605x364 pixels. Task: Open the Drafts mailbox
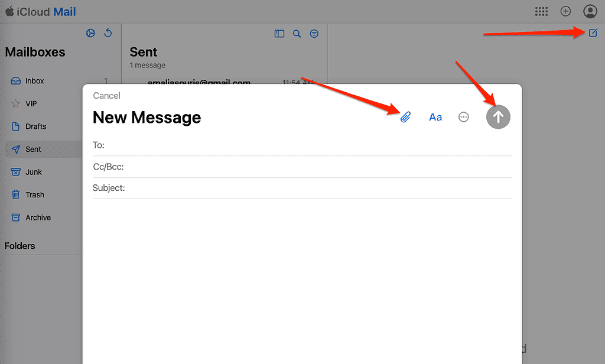pos(35,126)
